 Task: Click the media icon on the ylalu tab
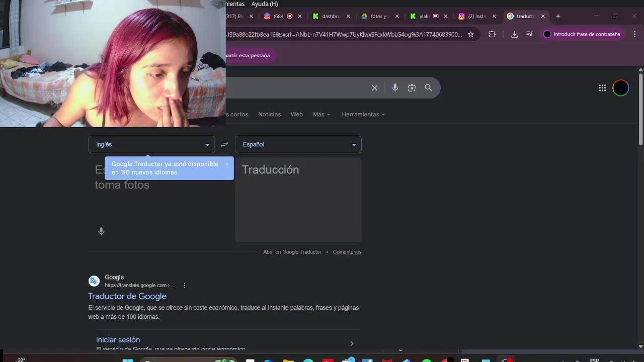tap(436, 16)
